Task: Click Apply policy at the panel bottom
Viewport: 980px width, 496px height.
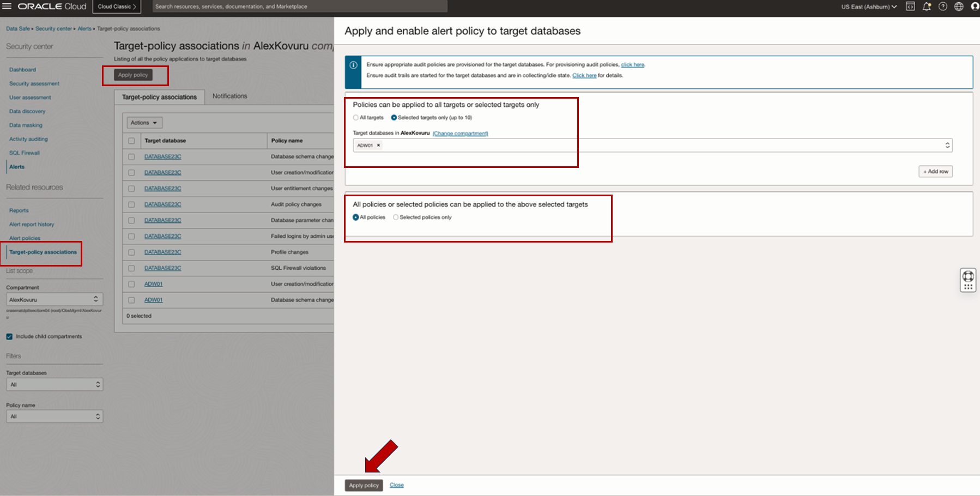Action: tap(364, 485)
